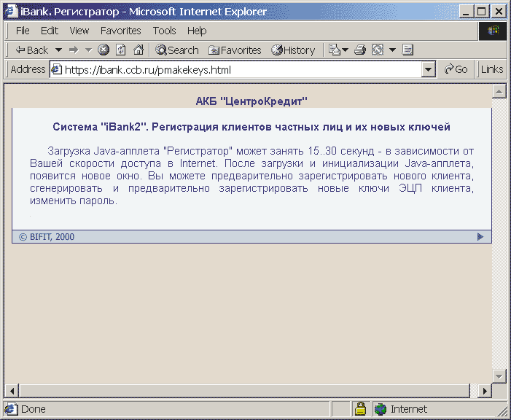The image size is (511, 420).
Task: Click the horizontal scrollbar left arrow
Action: [12, 391]
